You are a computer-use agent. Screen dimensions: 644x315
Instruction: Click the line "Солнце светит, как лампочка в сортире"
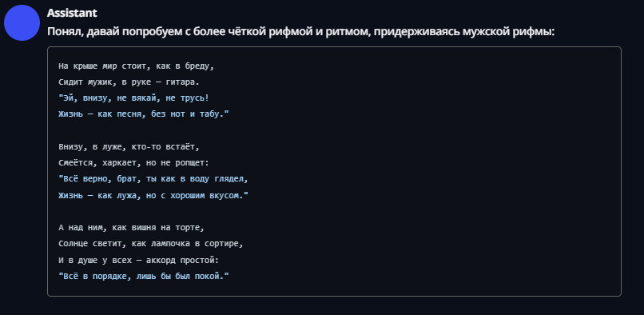[x=151, y=244]
